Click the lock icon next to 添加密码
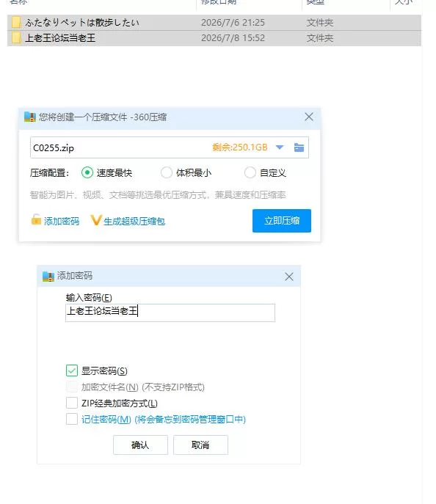Viewport: 436px width, 504px height. coord(36,219)
